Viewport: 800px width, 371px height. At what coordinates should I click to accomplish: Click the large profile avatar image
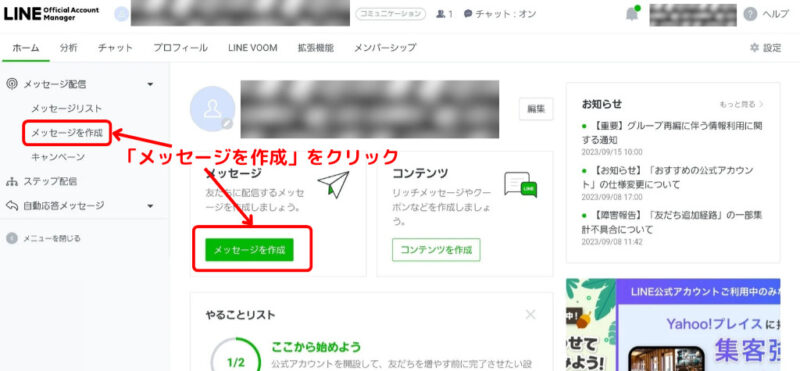pyautogui.click(x=212, y=109)
